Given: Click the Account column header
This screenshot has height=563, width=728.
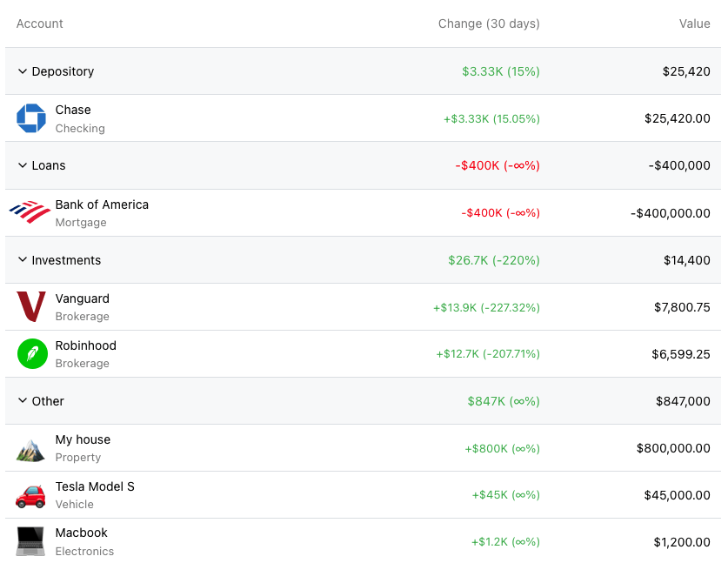Looking at the screenshot, I should (39, 23).
